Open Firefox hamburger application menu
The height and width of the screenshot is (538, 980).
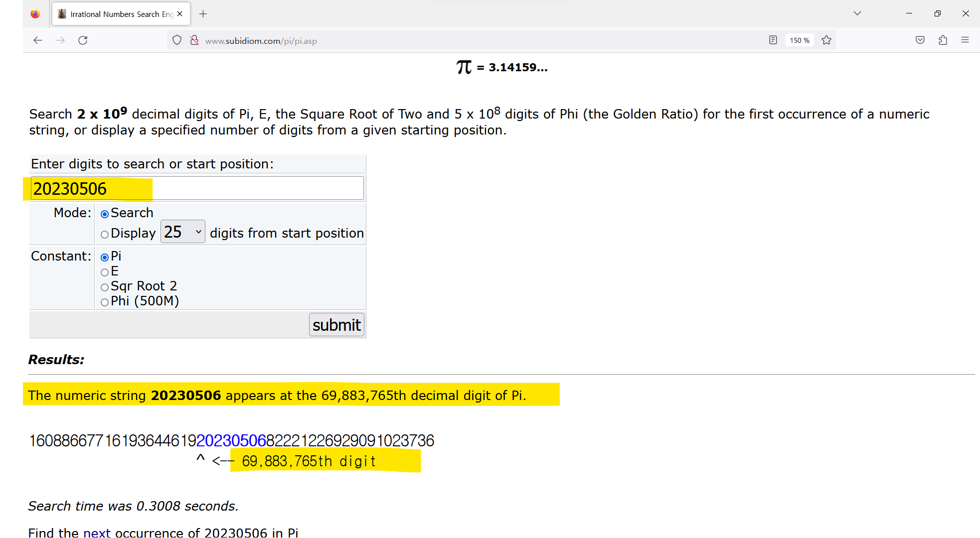(x=965, y=40)
